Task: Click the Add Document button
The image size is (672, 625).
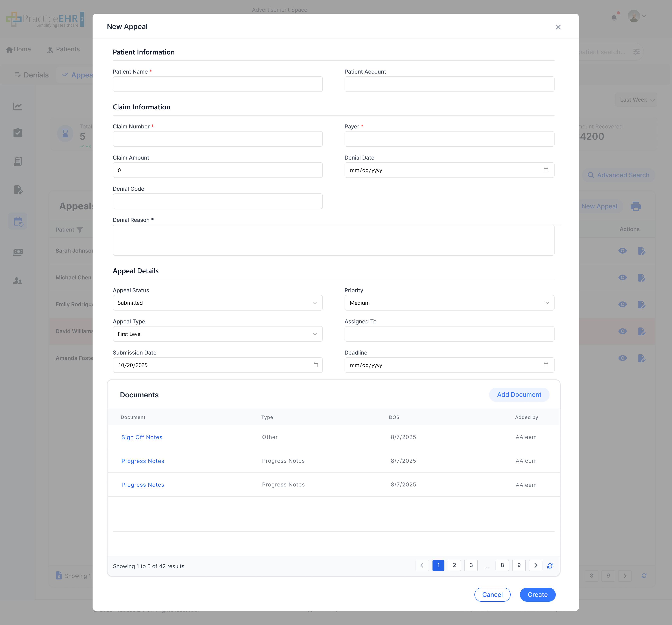Action: pos(519,395)
